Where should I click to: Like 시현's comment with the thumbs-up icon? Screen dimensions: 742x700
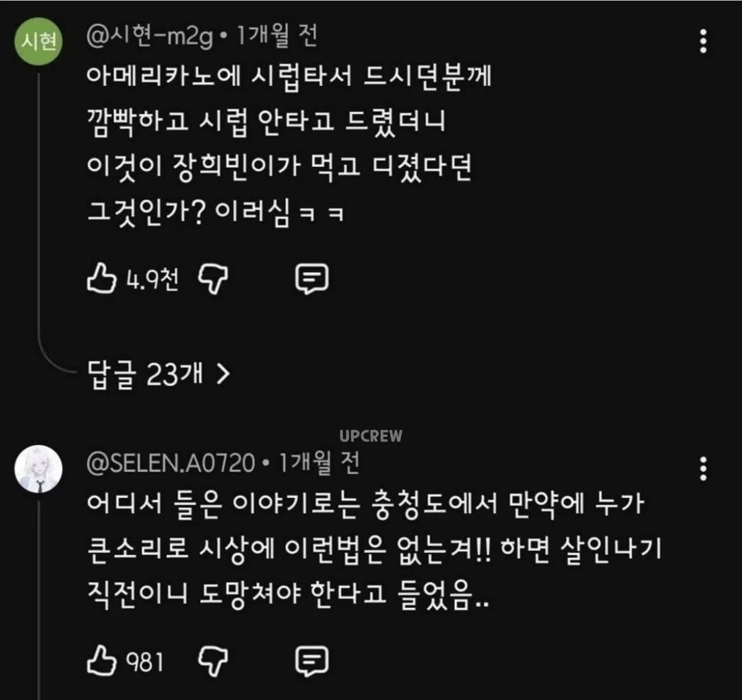pos(100,279)
